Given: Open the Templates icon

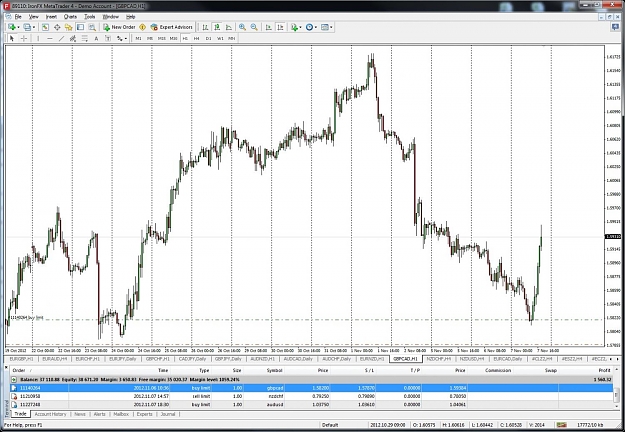Looking at the screenshot, I should (325, 27).
